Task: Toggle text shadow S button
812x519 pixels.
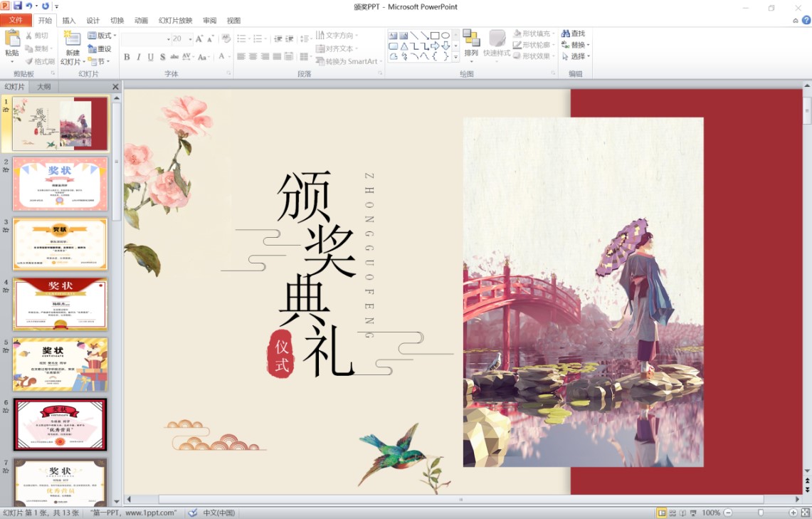Action: [162, 57]
